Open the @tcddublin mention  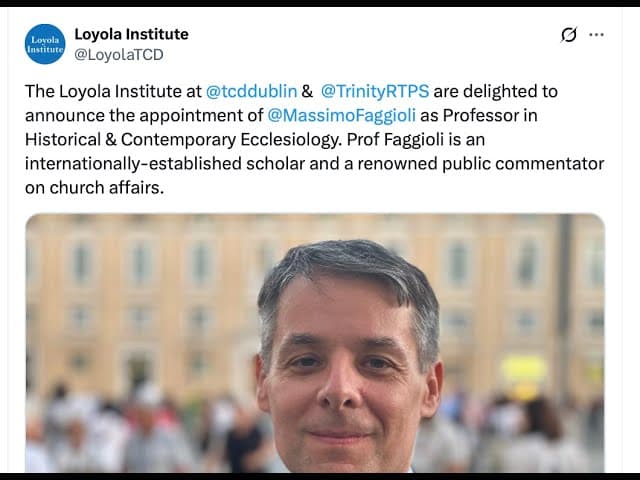pyautogui.click(x=251, y=91)
